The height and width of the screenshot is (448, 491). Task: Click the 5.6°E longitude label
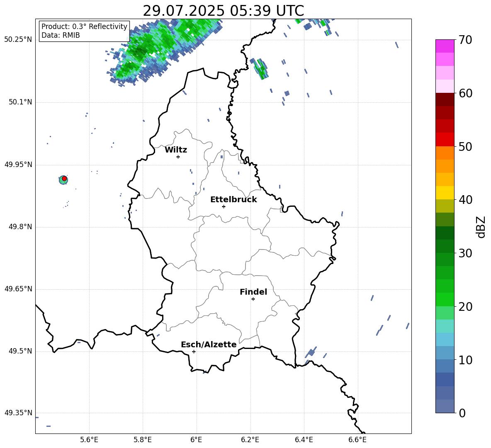coord(89,440)
